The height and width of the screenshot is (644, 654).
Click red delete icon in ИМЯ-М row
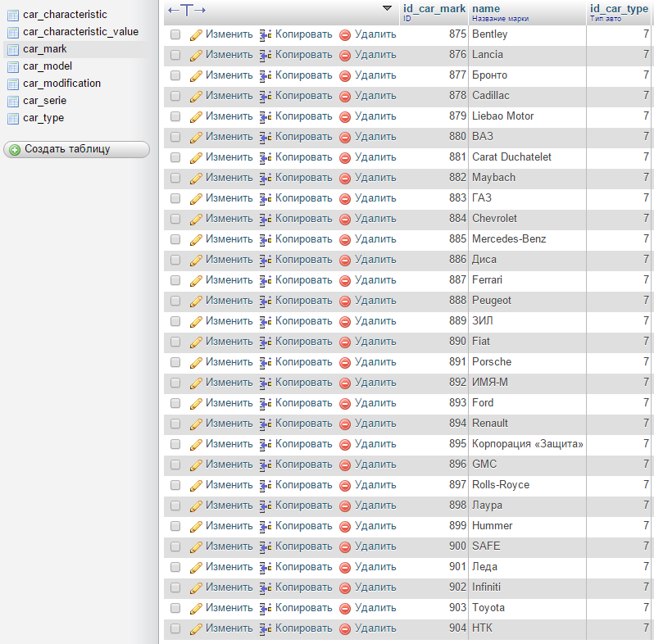pos(345,383)
